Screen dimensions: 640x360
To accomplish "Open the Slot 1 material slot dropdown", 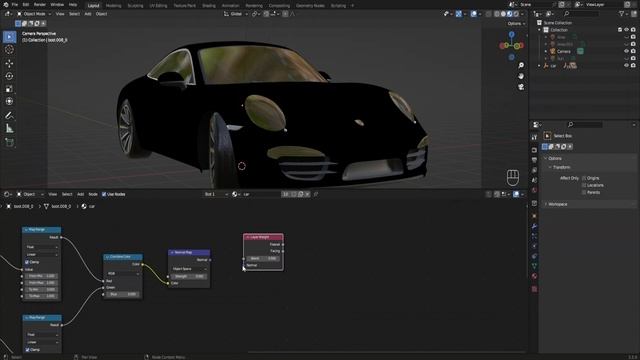I will coord(216,194).
